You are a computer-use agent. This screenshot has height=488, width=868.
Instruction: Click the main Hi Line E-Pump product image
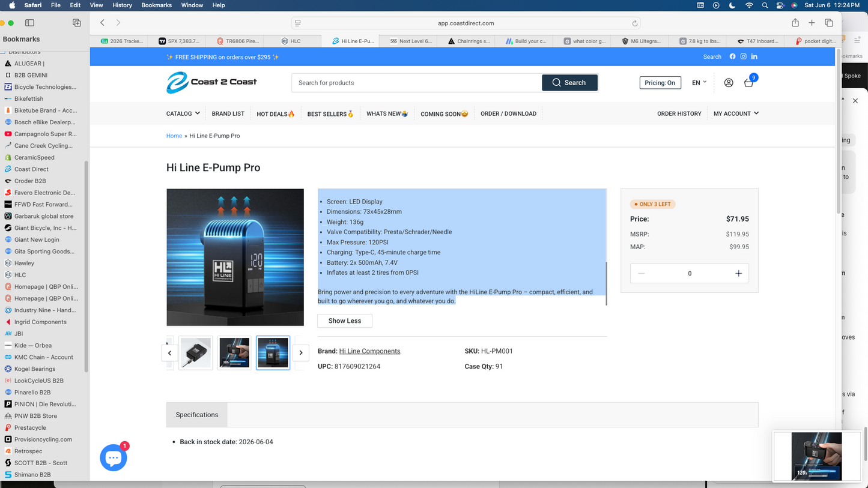click(x=235, y=258)
